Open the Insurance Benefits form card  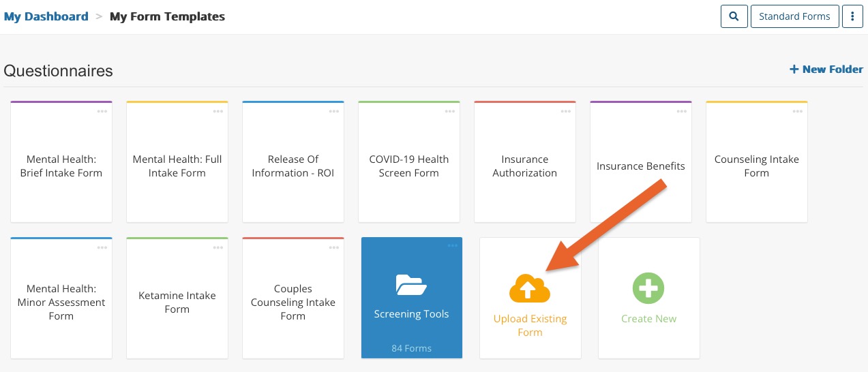641,162
